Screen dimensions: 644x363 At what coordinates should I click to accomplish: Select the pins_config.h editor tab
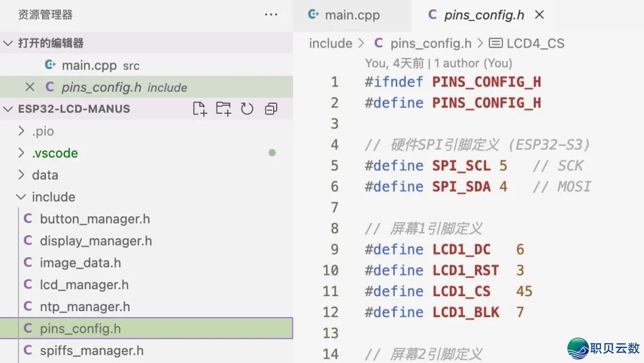click(x=484, y=15)
